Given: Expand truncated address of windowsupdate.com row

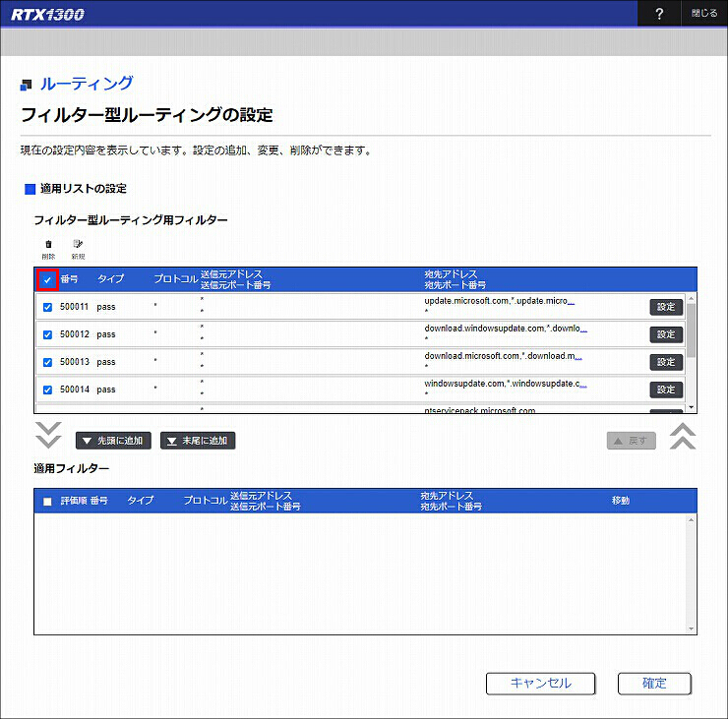Looking at the screenshot, I should 583,385.
